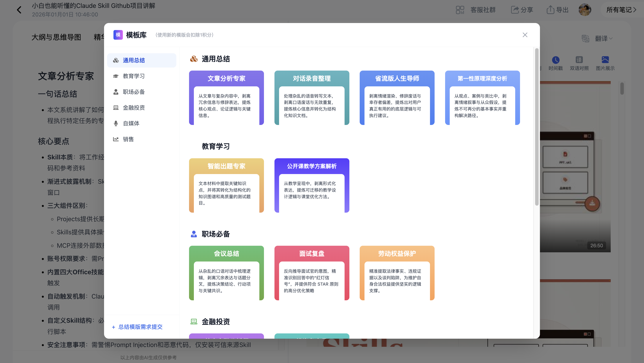Image resolution: width=644 pixels, height=363 pixels.
Task: Click the 导出 export icon
Action: (550, 10)
